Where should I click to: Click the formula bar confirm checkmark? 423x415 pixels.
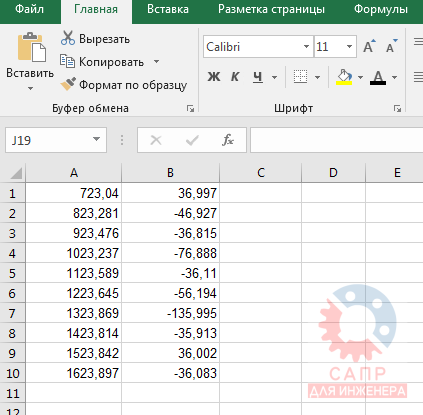[x=192, y=140]
